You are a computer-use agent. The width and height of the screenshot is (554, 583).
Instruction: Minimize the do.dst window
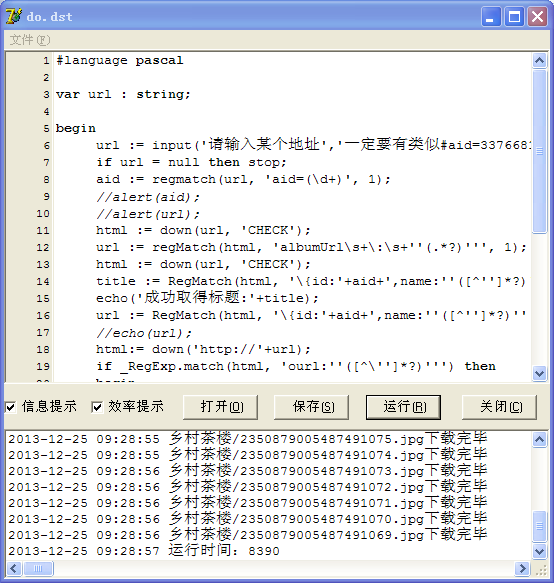pyautogui.click(x=491, y=17)
